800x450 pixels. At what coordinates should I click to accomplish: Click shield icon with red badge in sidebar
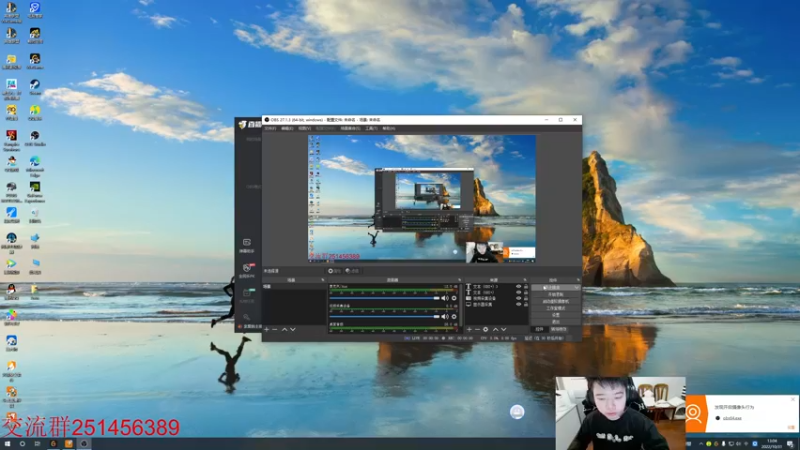tap(247, 268)
